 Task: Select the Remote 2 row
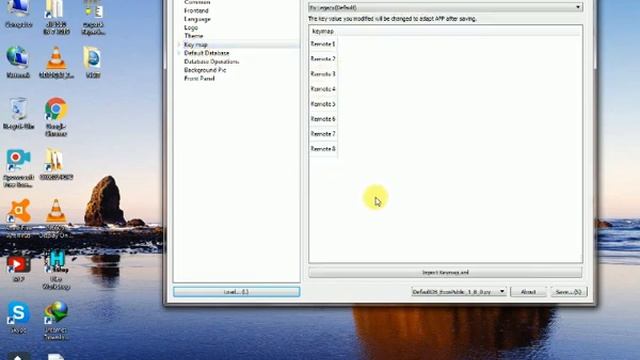[323, 59]
